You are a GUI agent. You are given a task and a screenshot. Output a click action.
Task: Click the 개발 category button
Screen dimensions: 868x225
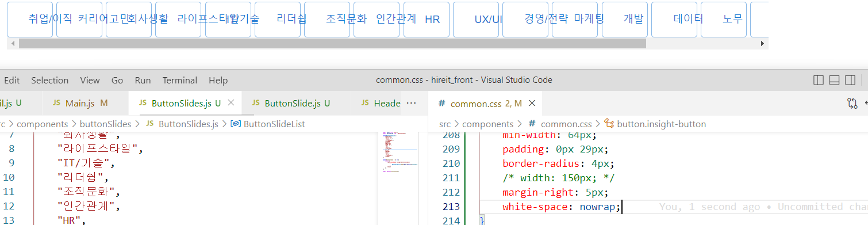(625, 19)
